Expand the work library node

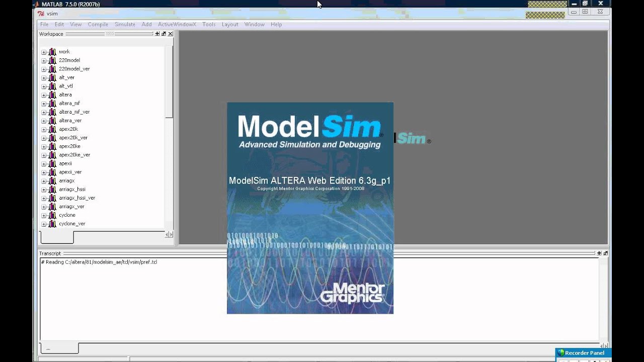tap(44, 52)
